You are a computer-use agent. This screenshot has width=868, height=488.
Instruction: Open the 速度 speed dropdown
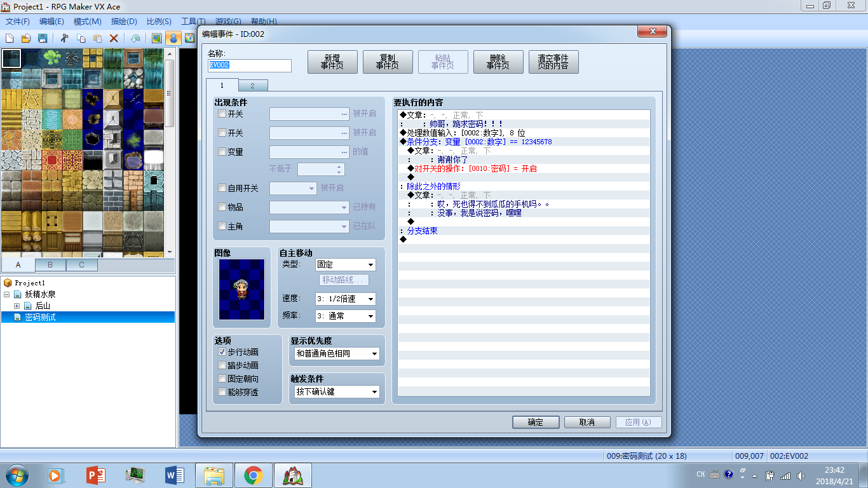coord(346,299)
